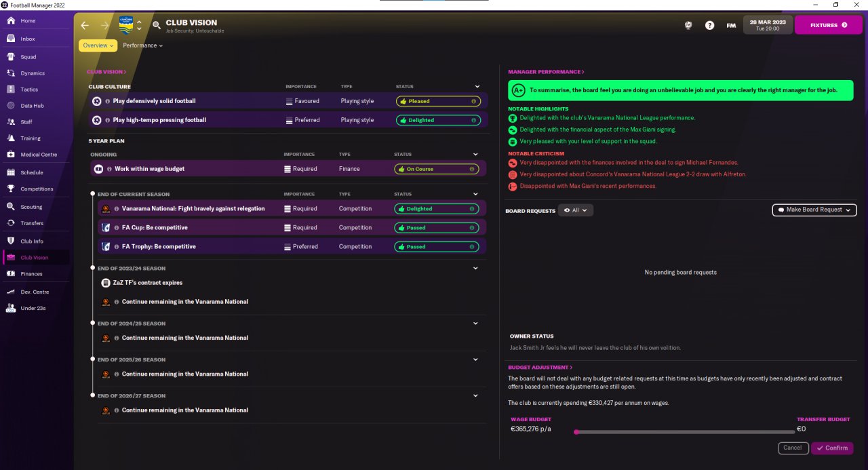
Task: Click Delighted status for high-tempo pressing
Action: tap(438, 120)
